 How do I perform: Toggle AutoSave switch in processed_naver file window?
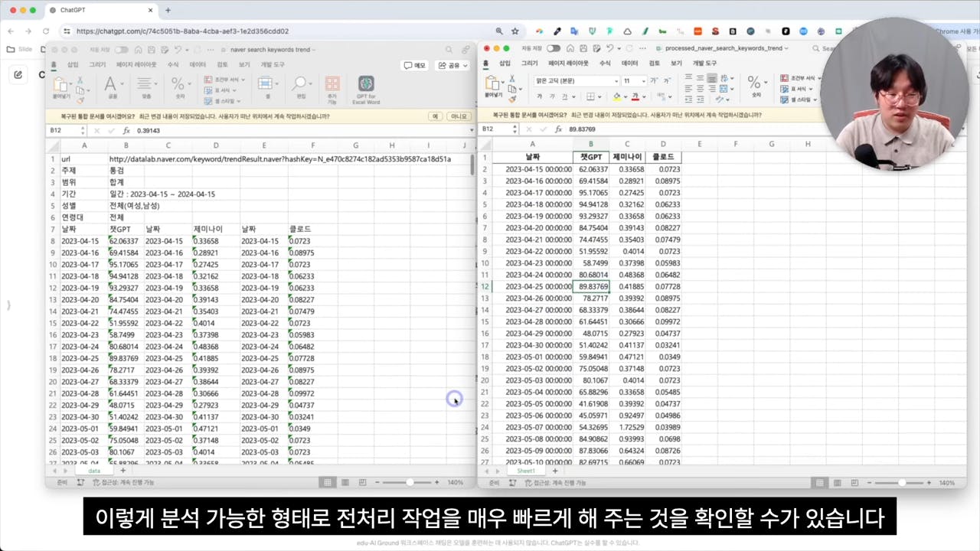tap(553, 48)
